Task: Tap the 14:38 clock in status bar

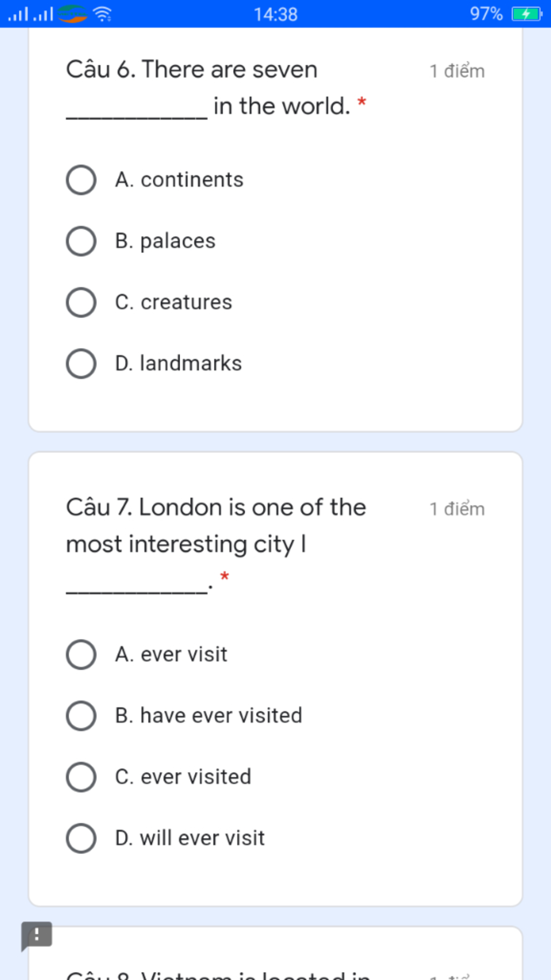Action: tap(275, 14)
